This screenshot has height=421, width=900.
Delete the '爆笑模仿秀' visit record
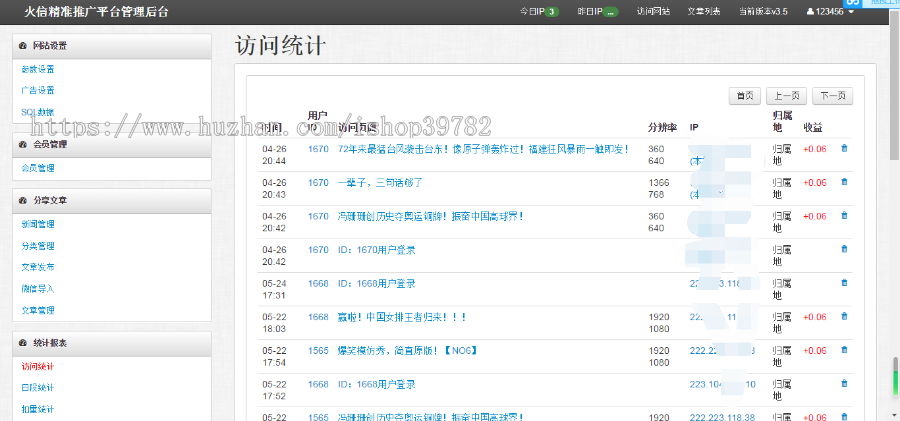coord(844,350)
